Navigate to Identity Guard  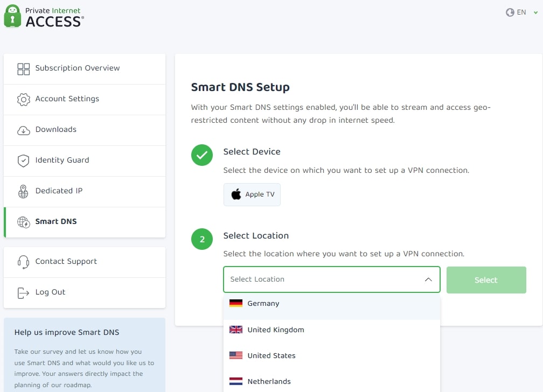85,161
